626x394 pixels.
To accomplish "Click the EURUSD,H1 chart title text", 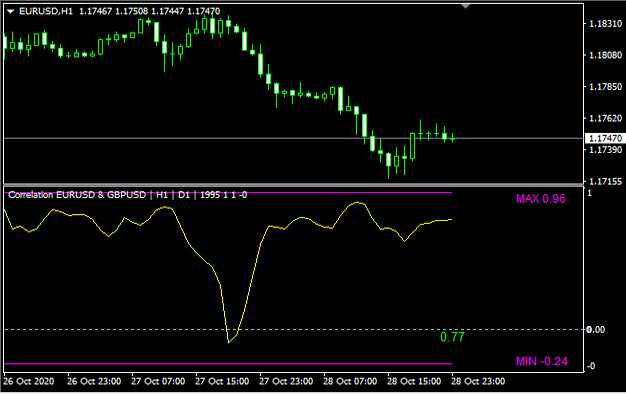I will click(46, 11).
